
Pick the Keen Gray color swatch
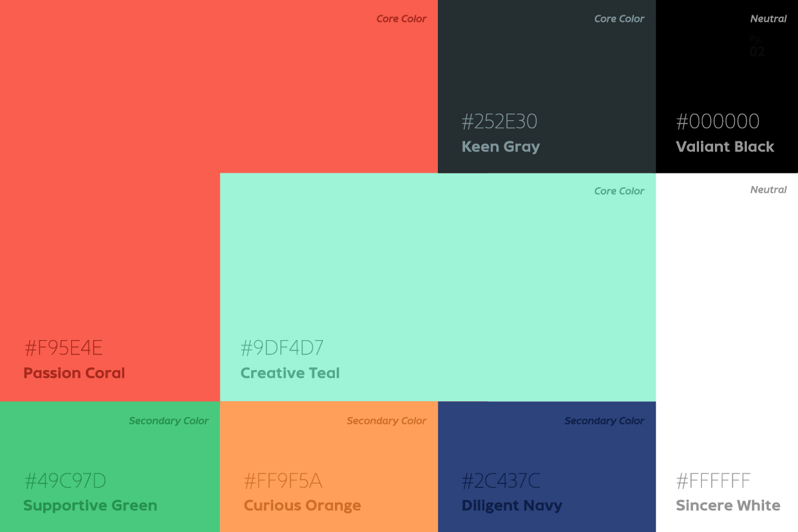[x=546, y=73]
